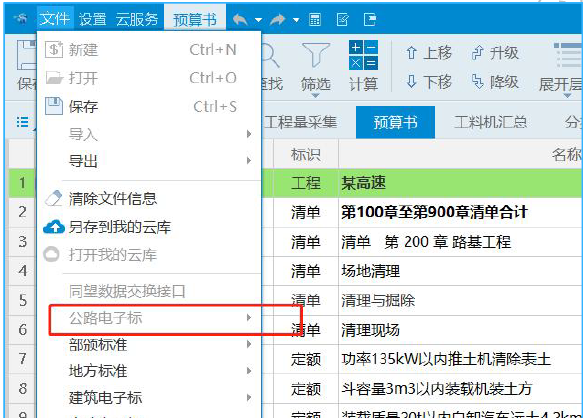Switch to the 工程量采集 tab
The height and width of the screenshot is (418, 583).
tap(300, 122)
